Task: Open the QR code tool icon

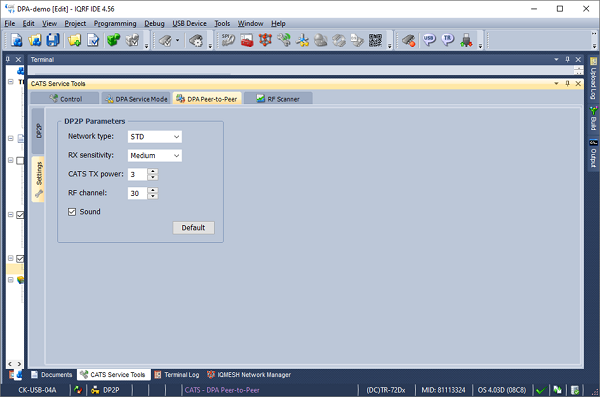Action: [375, 40]
